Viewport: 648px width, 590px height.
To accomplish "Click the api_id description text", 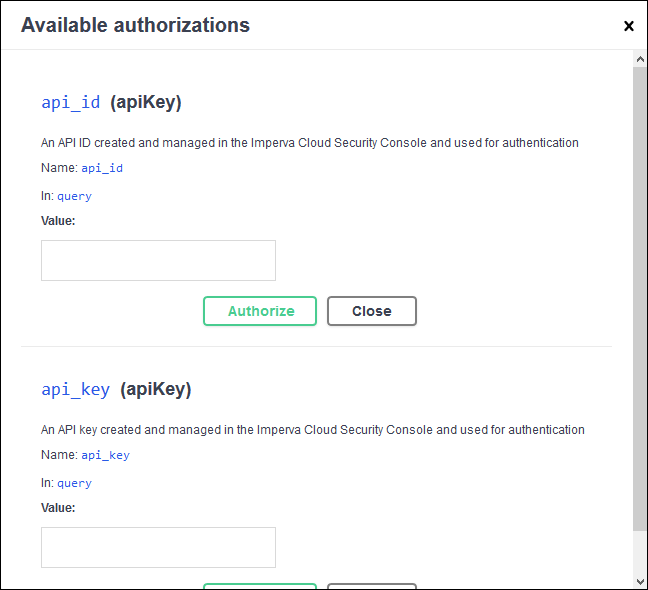I will point(310,143).
